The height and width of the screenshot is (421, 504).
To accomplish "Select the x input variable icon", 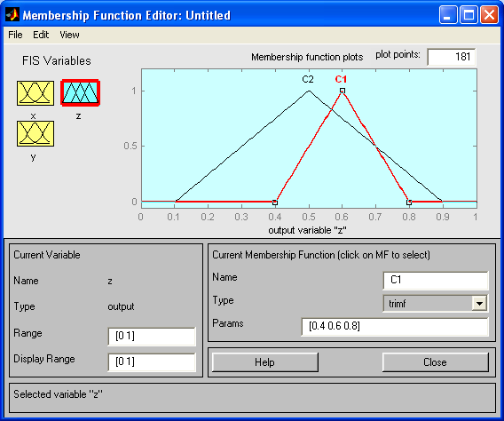I will [x=35, y=93].
